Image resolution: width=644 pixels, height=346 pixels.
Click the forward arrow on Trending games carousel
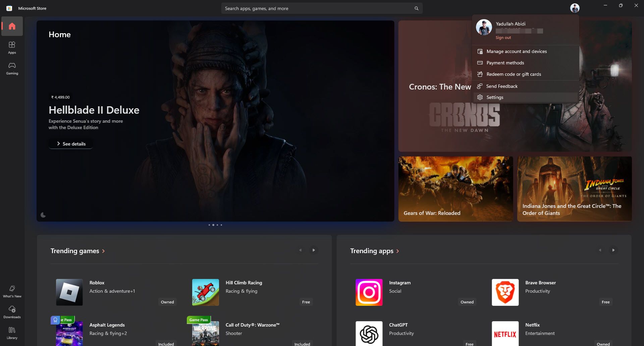[313, 250]
